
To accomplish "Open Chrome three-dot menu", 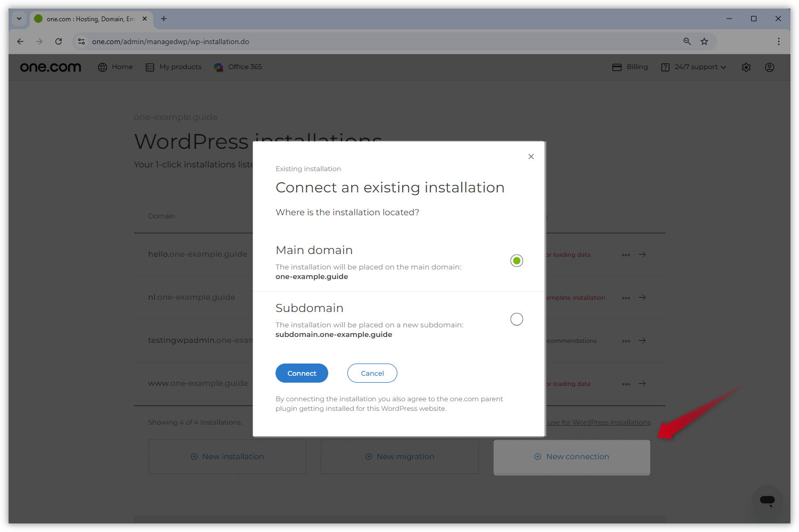I will (779, 41).
